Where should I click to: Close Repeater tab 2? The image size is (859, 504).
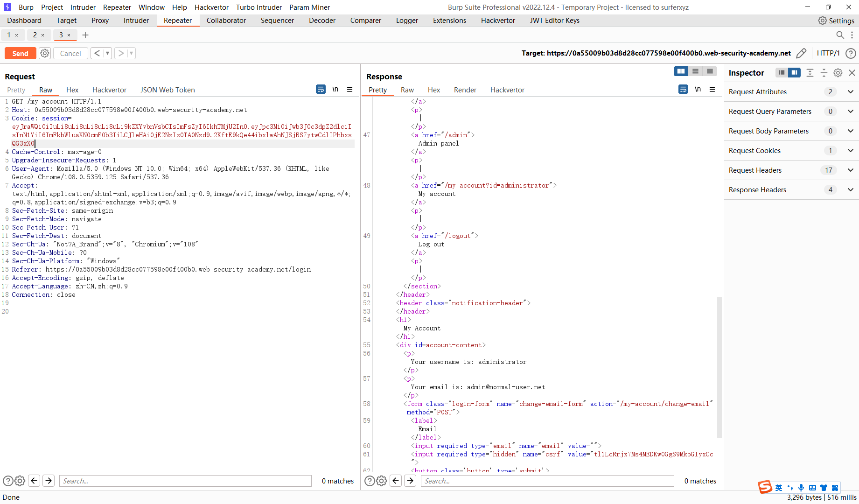tap(43, 35)
